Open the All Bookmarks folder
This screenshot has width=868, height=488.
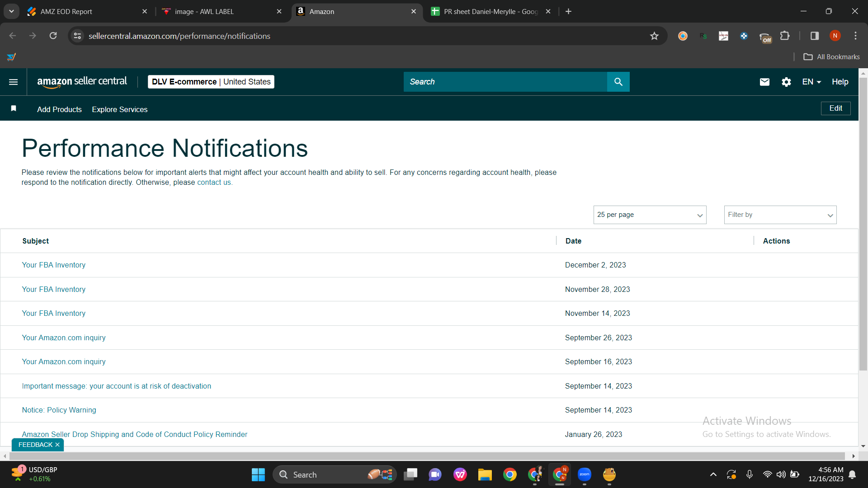point(831,57)
